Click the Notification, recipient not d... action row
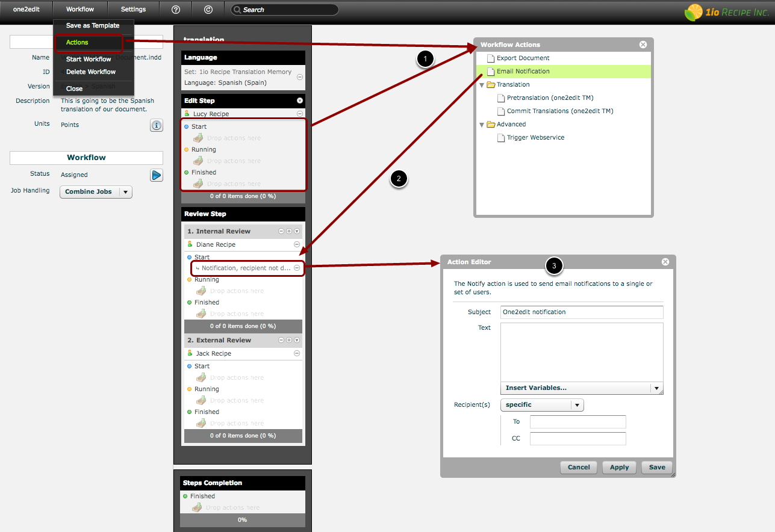This screenshot has height=532, width=775. point(247,268)
